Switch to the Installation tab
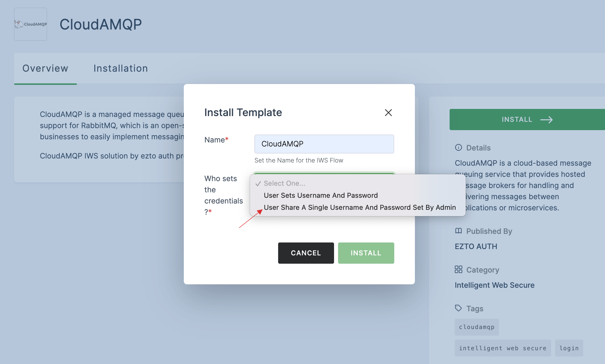The width and height of the screenshot is (605, 364). pos(120,68)
